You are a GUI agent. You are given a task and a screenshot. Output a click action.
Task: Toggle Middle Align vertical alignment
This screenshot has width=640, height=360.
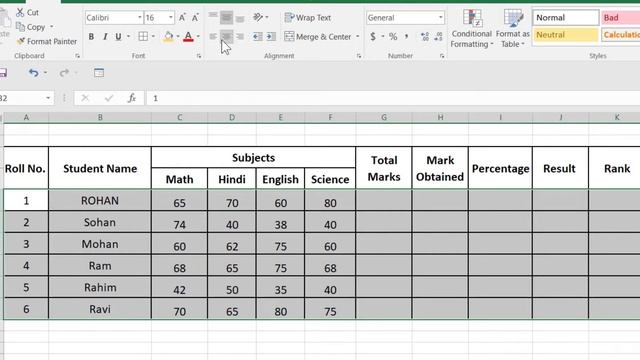pos(227,17)
